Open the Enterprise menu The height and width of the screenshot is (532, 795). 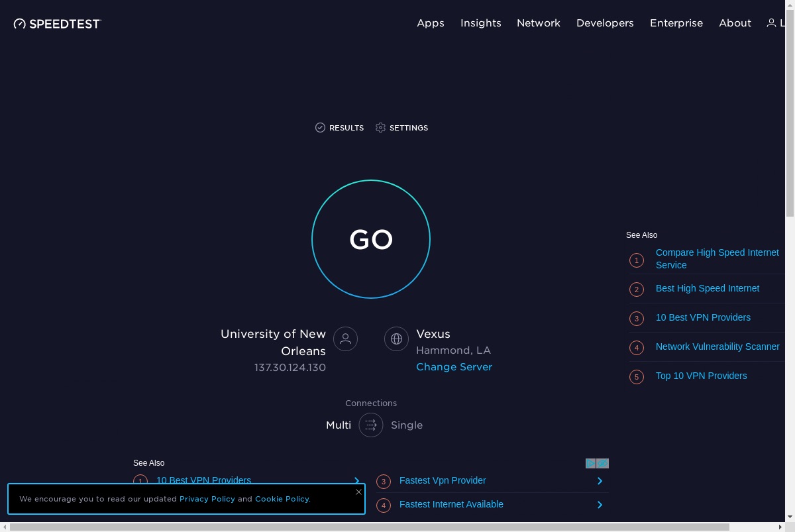click(x=676, y=23)
